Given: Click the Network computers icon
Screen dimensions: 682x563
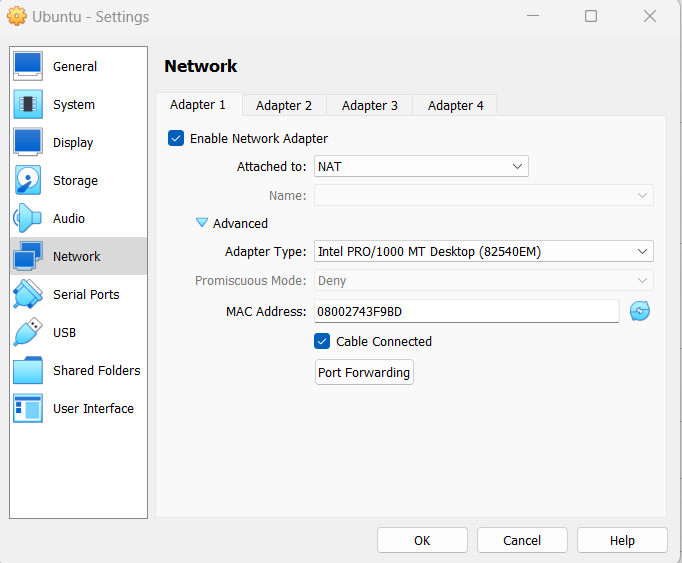Looking at the screenshot, I should (x=28, y=256).
